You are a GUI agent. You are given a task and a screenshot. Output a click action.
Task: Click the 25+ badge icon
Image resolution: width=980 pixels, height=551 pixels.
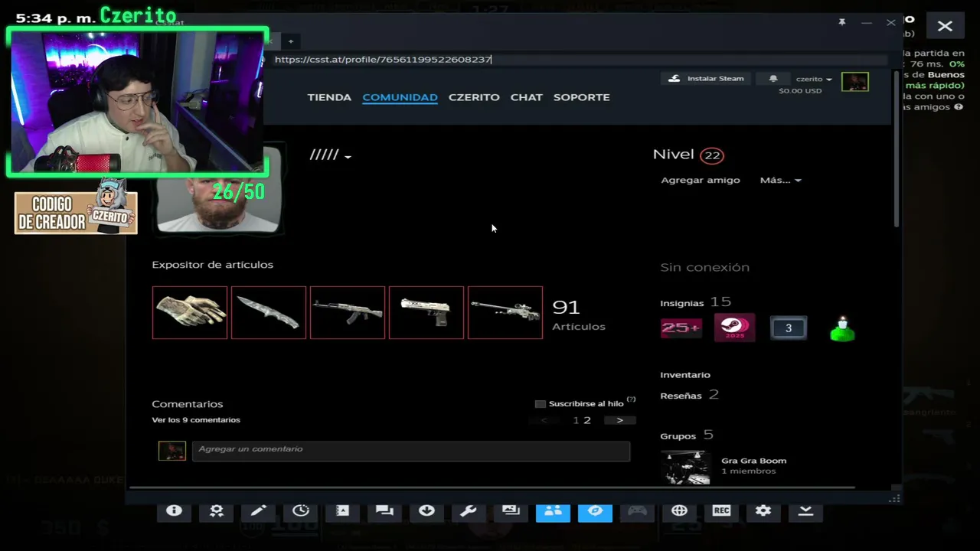(x=681, y=328)
